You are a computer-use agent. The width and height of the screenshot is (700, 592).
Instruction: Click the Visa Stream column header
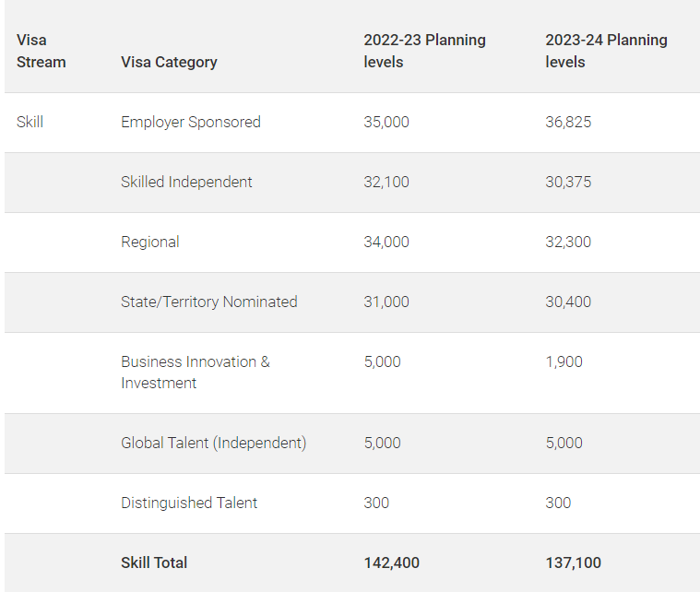click(x=42, y=51)
